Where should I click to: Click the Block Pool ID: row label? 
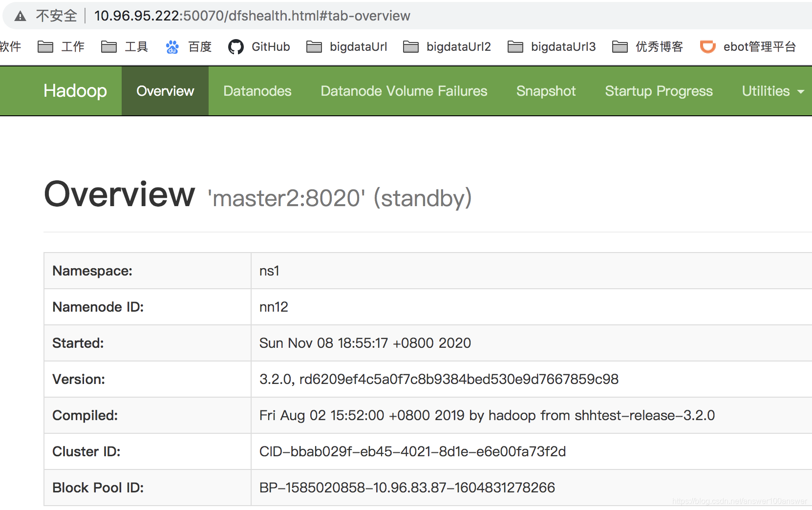tap(98, 488)
